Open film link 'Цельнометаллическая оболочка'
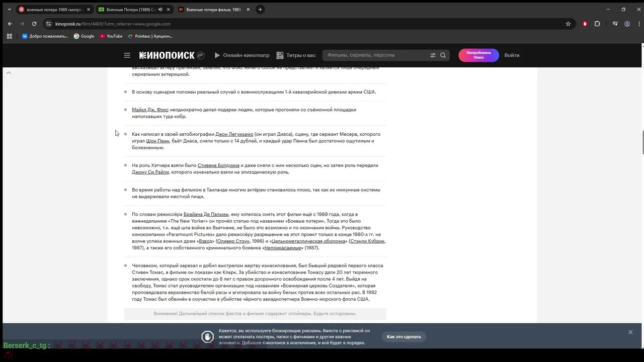Screen dimensions: 644x362 308,241
